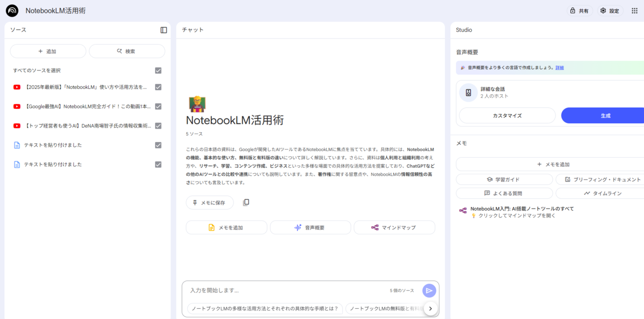The image size is (644, 319).
Task: Click the document icon of first pasted text source
Action: (x=17, y=145)
